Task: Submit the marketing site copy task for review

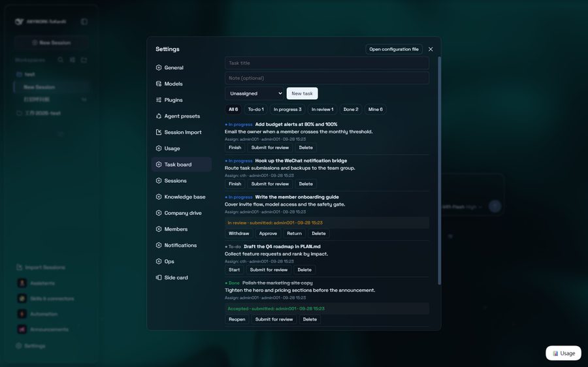Action: [274, 319]
